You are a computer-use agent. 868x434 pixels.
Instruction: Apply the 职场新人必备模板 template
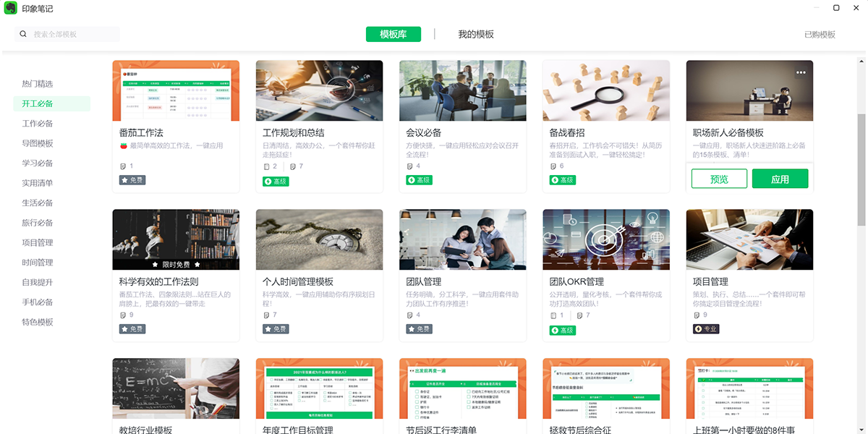(780, 179)
